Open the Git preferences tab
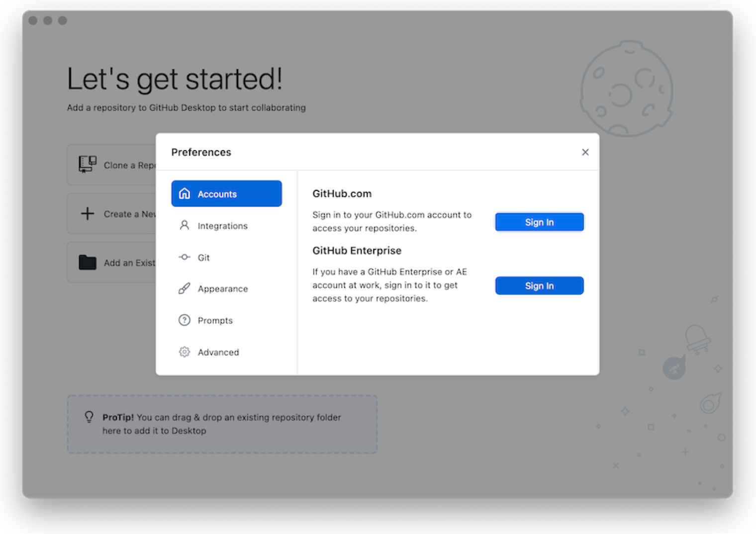 pos(226,257)
